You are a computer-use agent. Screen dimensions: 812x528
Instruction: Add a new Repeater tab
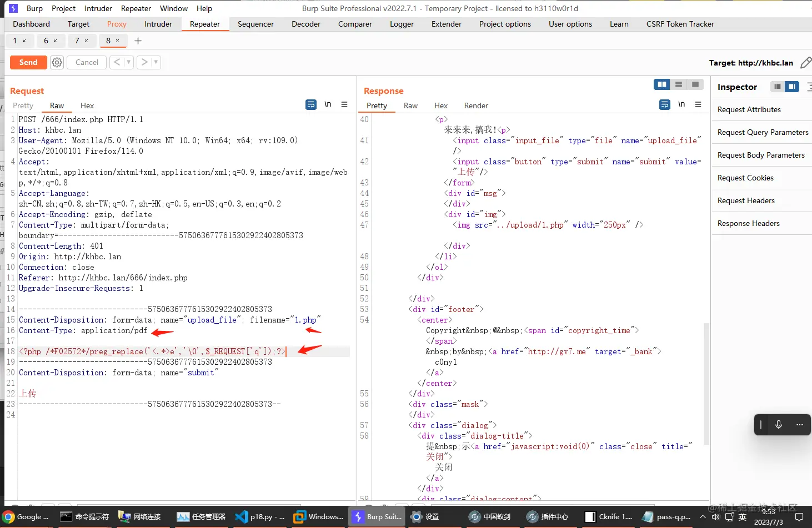138,41
